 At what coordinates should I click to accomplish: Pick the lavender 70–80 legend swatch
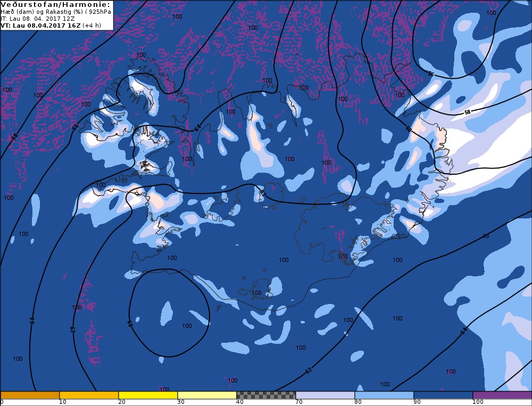coord(325,395)
